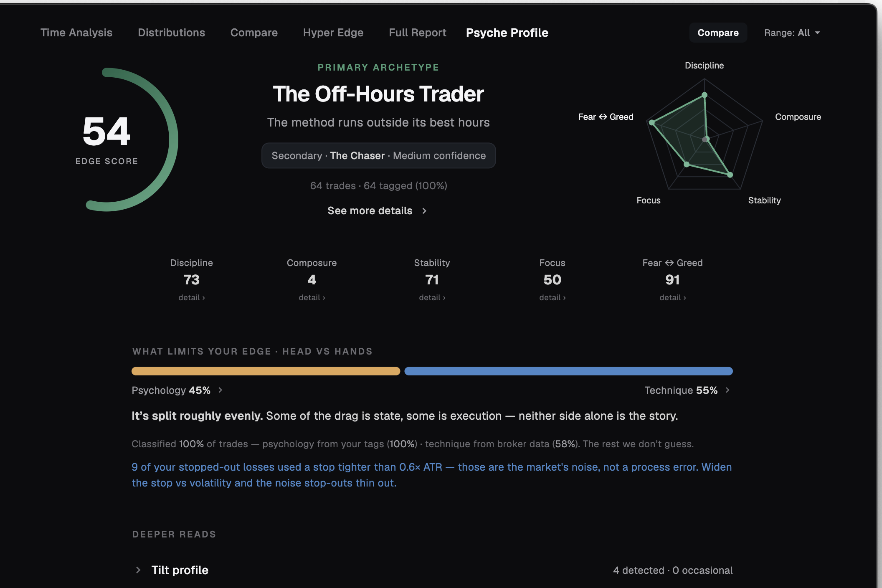Click the Fear ⇔ Greed vertex on radar chart

(x=651, y=122)
